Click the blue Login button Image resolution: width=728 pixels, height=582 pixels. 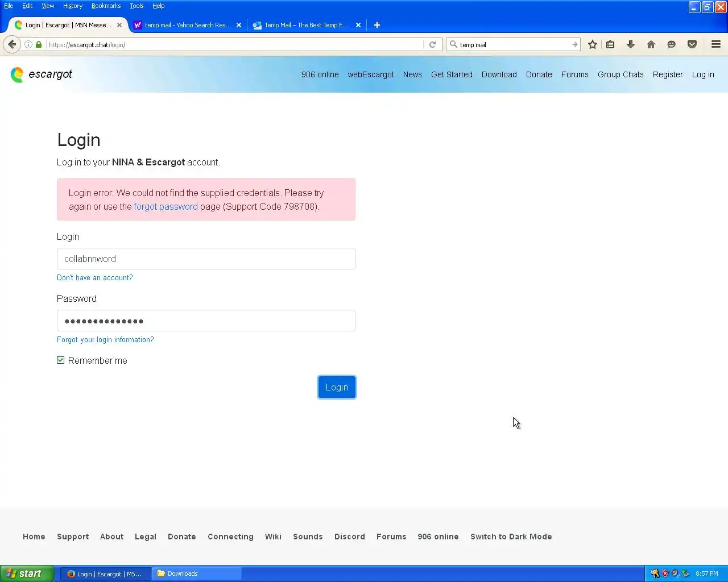(337, 387)
